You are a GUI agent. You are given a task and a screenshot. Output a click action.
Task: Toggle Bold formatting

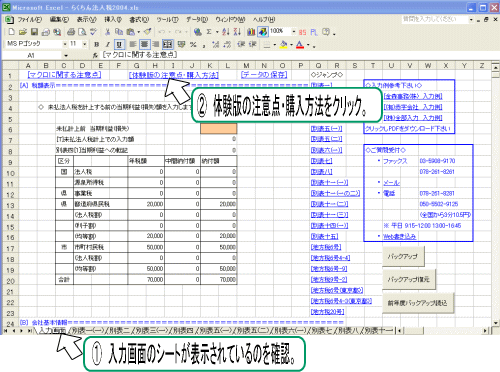tap(96, 44)
